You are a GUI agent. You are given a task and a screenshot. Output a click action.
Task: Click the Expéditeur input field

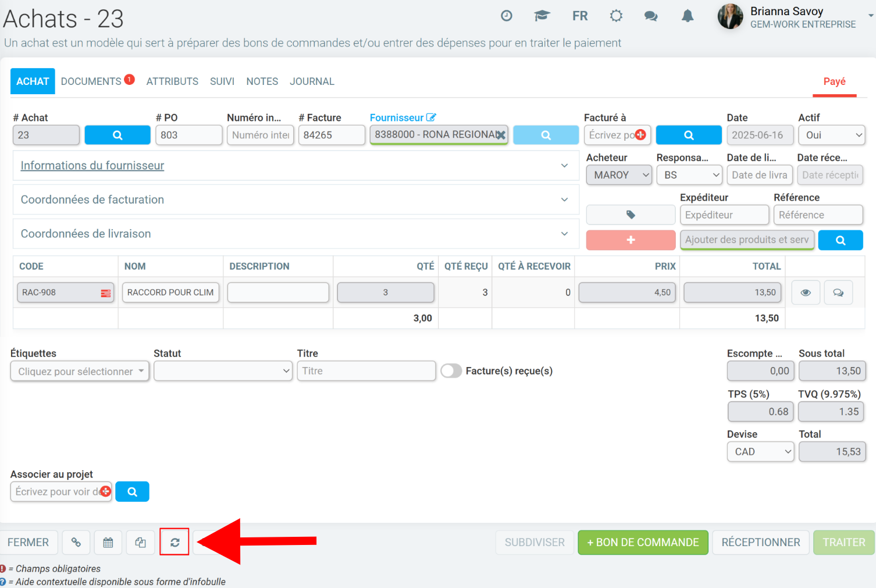[724, 215]
